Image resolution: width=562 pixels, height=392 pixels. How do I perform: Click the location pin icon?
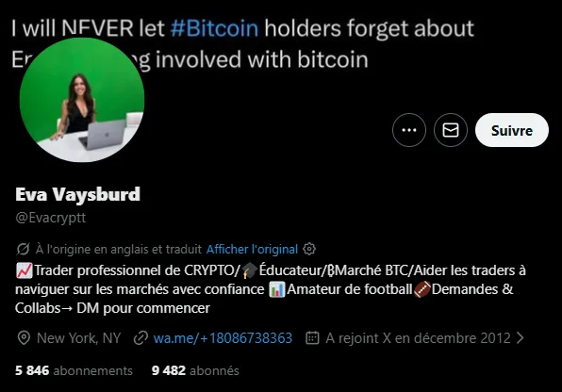click(24, 338)
